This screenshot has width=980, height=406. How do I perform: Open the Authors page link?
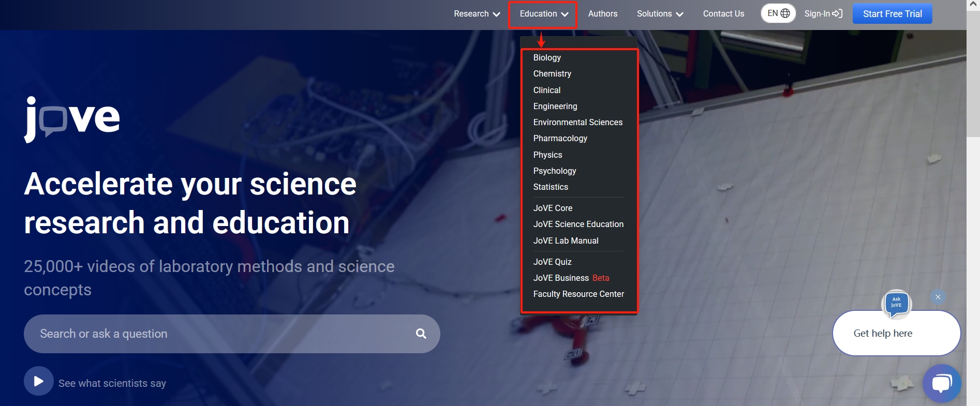pyautogui.click(x=602, y=14)
